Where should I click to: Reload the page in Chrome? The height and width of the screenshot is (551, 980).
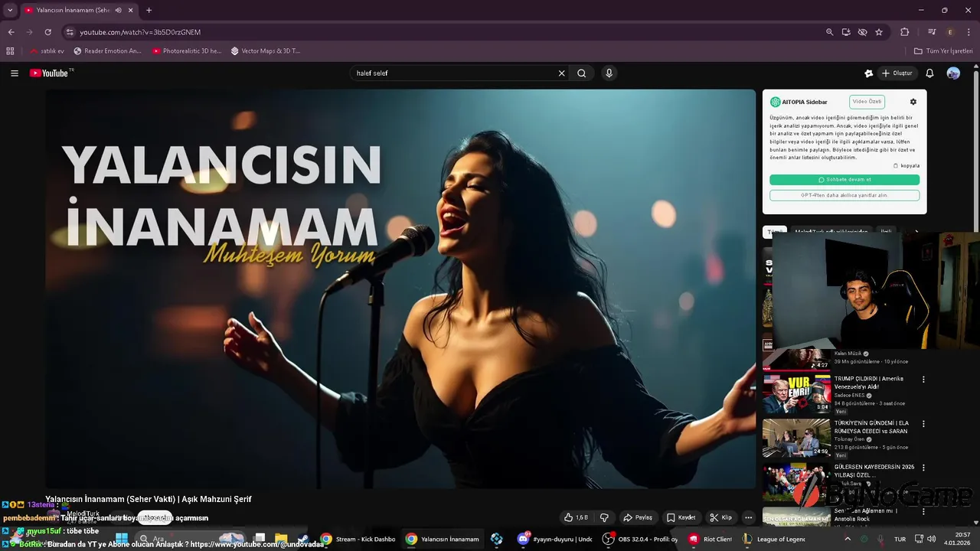47,32
